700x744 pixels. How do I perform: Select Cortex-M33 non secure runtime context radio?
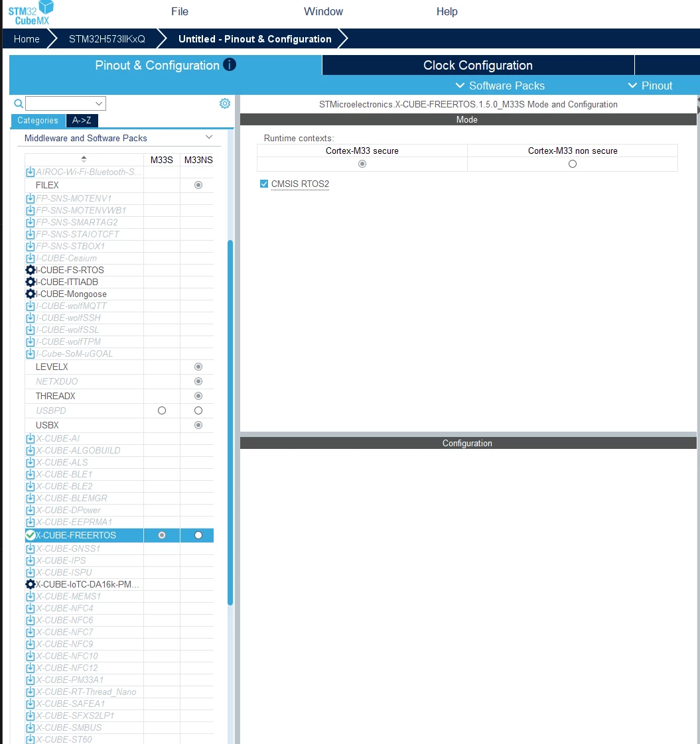[x=573, y=164]
